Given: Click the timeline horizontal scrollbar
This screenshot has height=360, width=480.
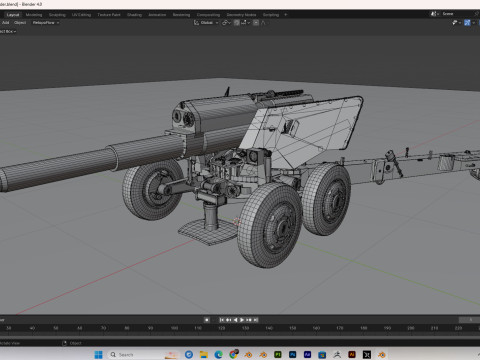Looking at the screenshot, I should 240,337.
